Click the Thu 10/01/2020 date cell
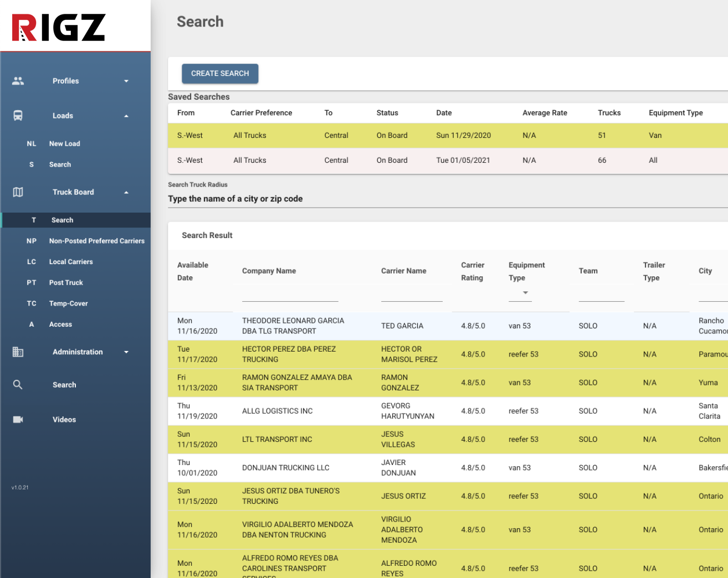The image size is (728, 578). click(197, 467)
